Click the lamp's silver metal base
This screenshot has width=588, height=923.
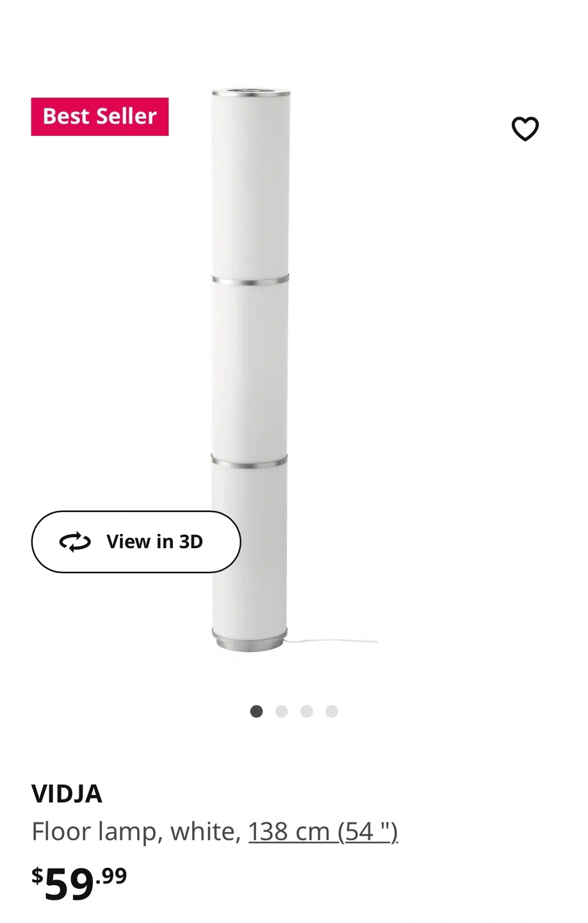250,641
